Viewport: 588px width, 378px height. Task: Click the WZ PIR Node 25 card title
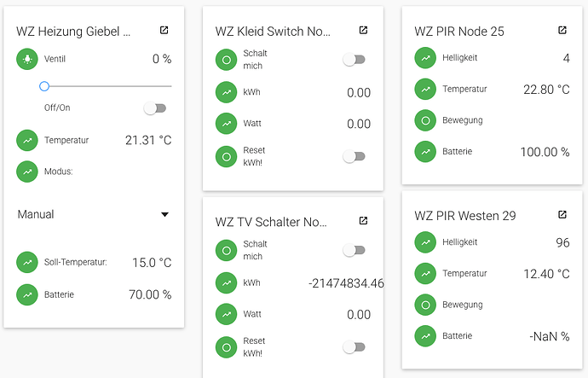pos(459,32)
